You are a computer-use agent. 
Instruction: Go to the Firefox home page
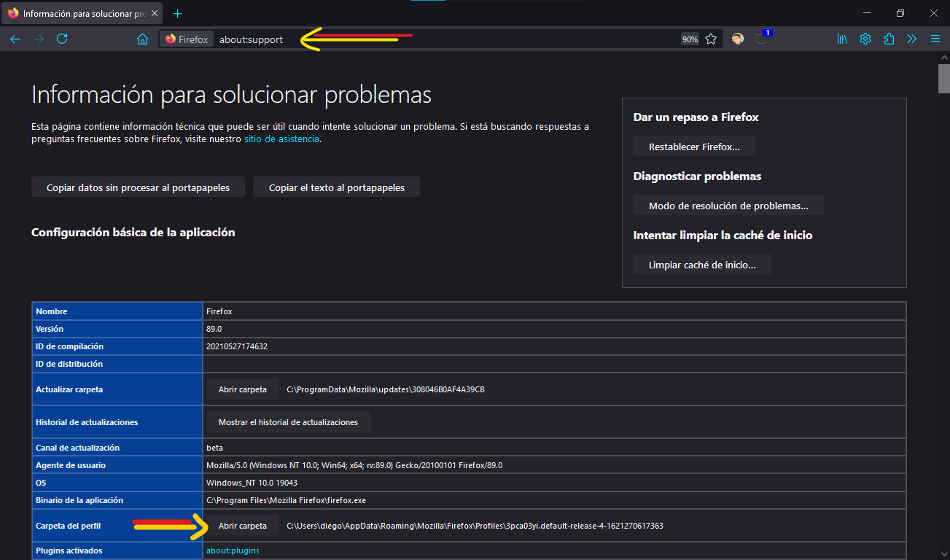point(143,39)
